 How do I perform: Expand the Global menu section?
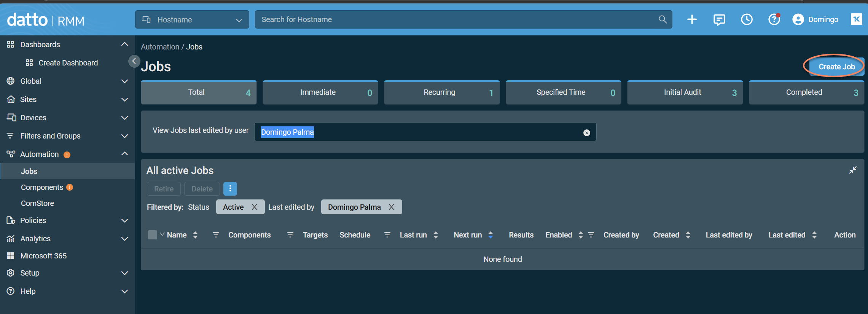point(124,81)
